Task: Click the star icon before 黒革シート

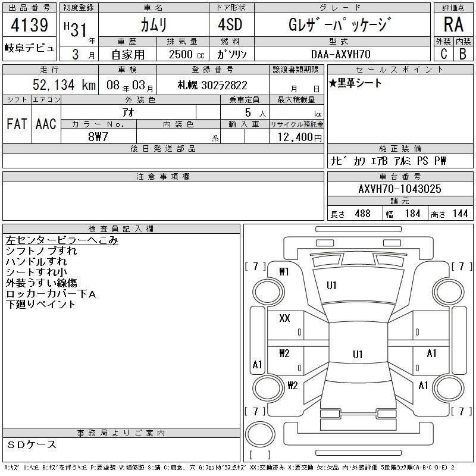Action: pyautogui.click(x=332, y=83)
